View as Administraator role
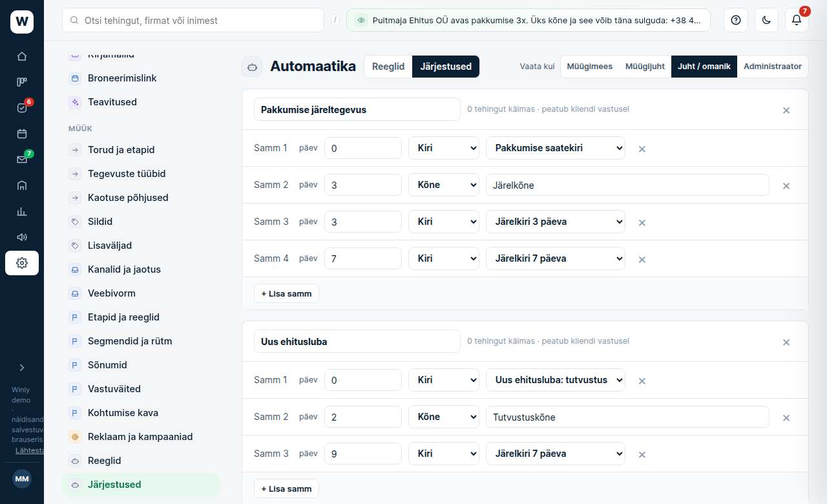 click(773, 67)
